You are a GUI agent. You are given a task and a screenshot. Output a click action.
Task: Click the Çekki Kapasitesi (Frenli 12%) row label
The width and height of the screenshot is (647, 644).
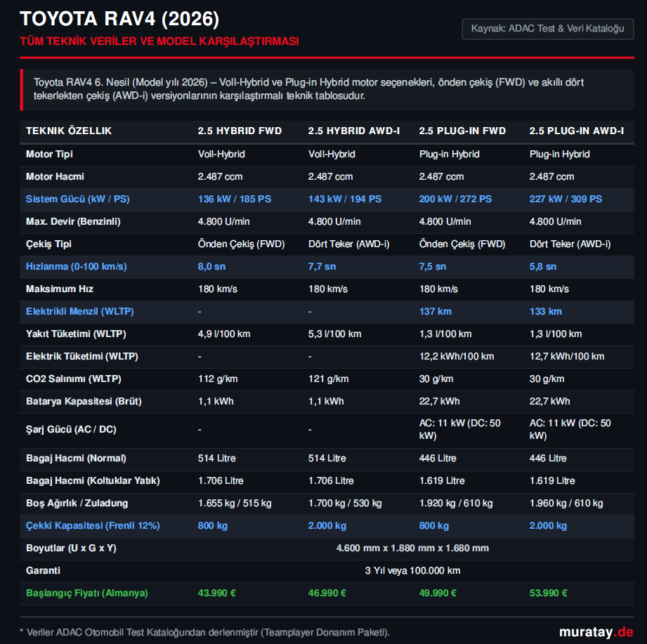pyautogui.click(x=93, y=525)
